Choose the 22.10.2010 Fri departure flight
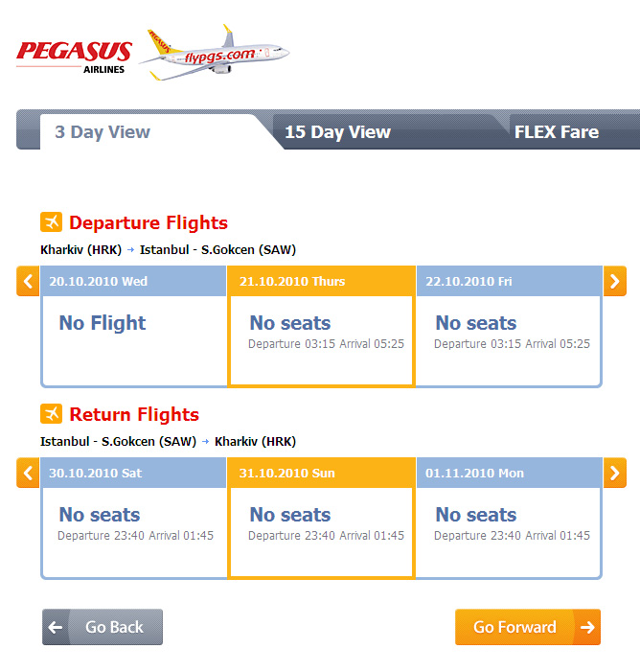This screenshot has width=640, height=672. pyautogui.click(x=508, y=331)
